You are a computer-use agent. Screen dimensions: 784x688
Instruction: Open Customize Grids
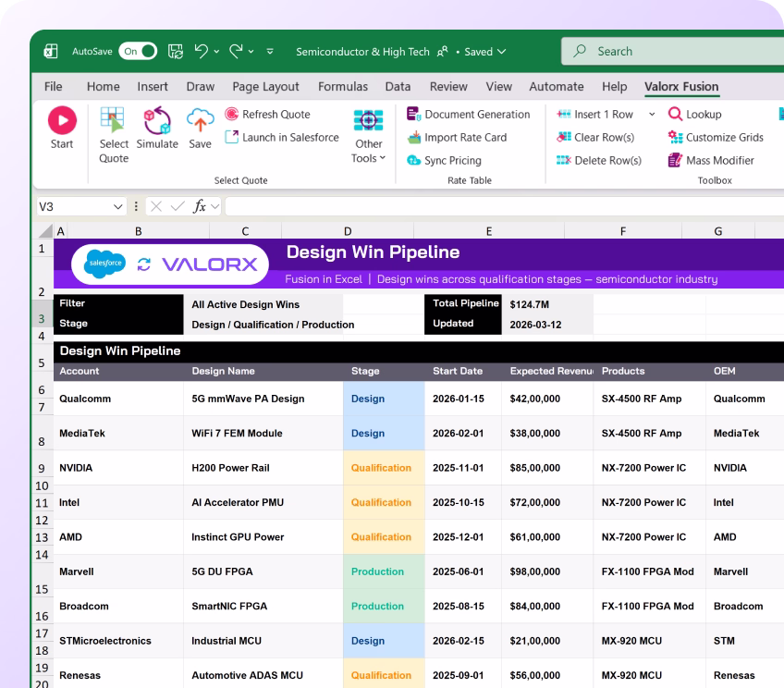pyautogui.click(x=716, y=137)
